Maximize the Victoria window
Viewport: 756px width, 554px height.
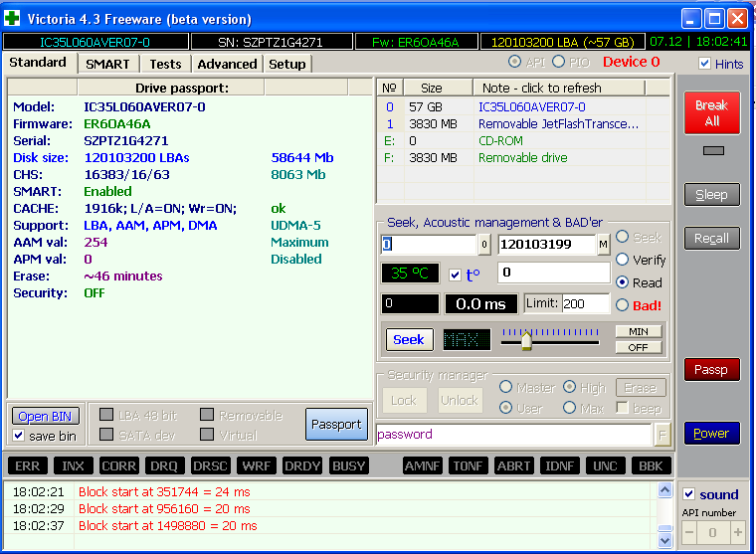pos(714,19)
